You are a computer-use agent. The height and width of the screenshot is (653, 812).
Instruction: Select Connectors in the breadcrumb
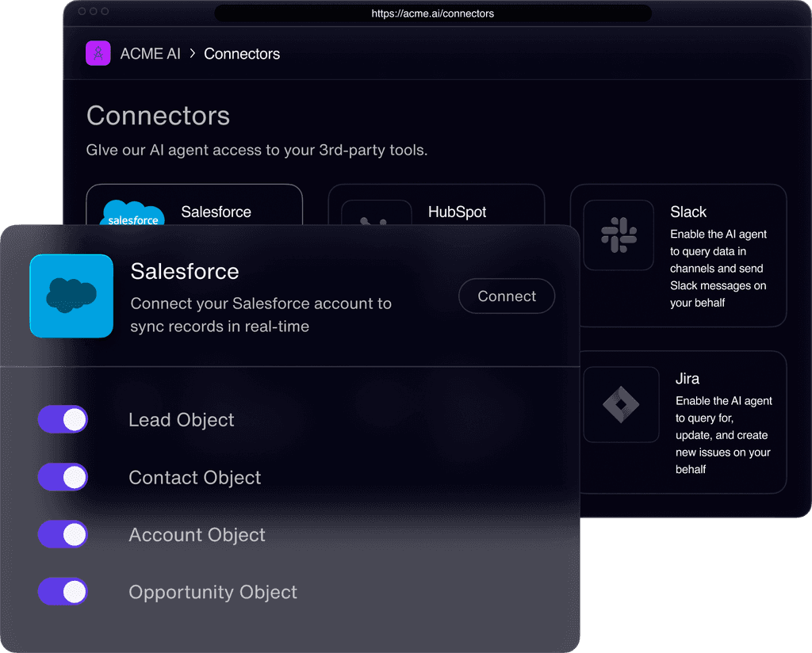tap(242, 54)
